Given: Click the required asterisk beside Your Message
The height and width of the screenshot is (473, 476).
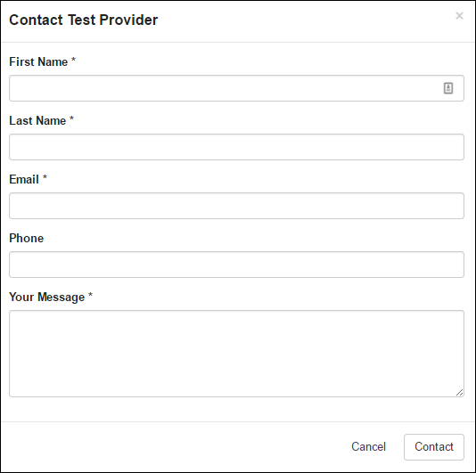Looking at the screenshot, I should tap(90, 295).
